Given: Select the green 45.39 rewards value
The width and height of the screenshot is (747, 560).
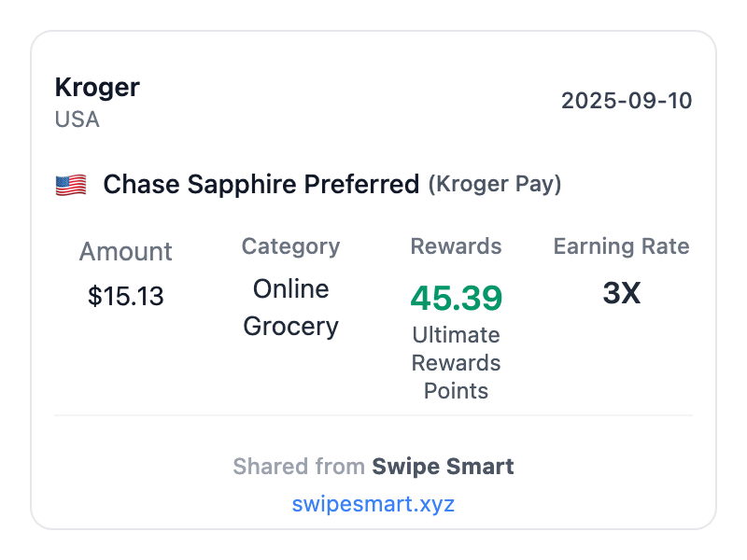Looking at the screenshot, I should pos(456,297).
